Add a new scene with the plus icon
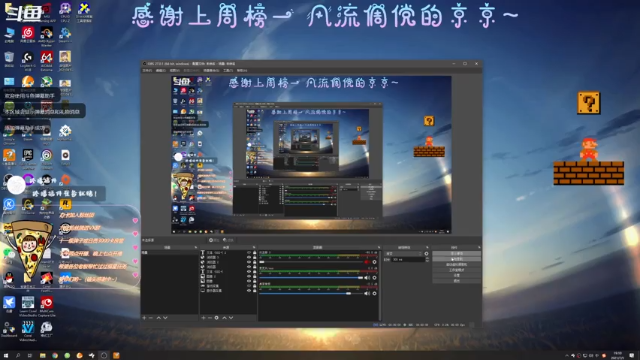Image resolution: width=640 pixels, height=360 pixels. 144,318
